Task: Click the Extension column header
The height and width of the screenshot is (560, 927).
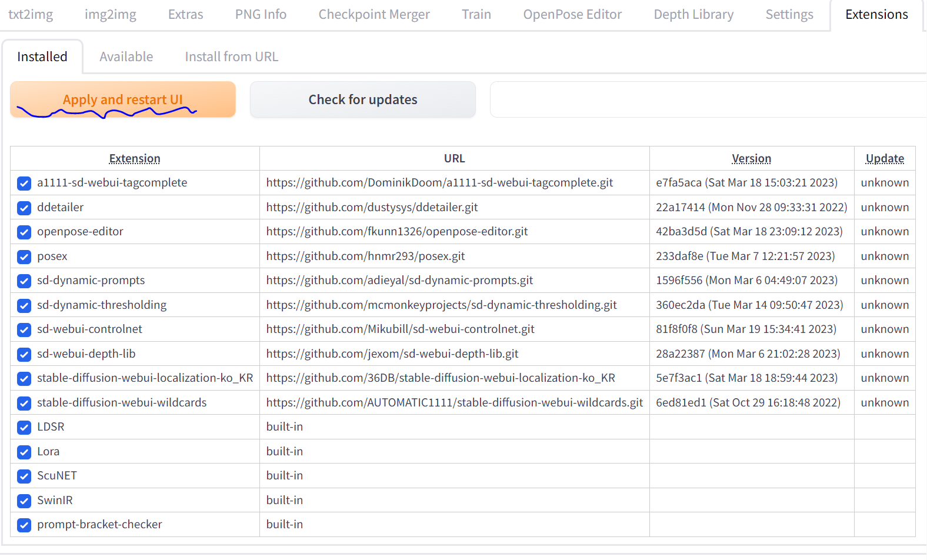Action: coord(135,159)
